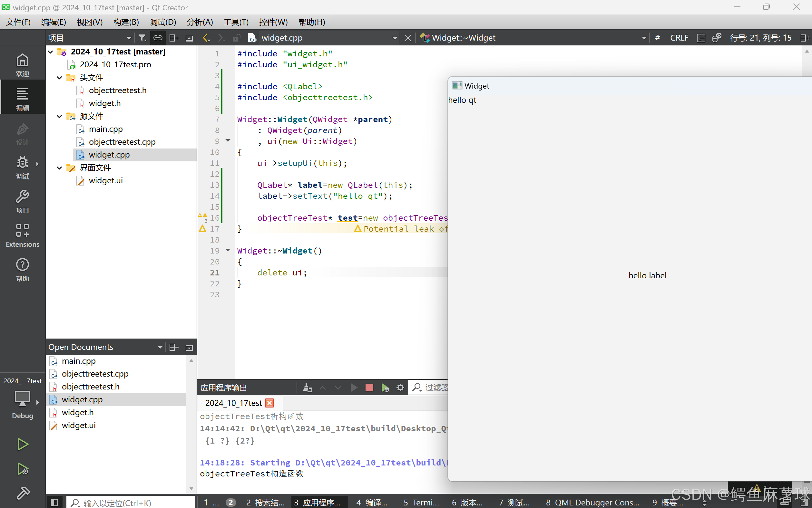
Task: Open the 工具(T) menu
Action: [236, 22]
